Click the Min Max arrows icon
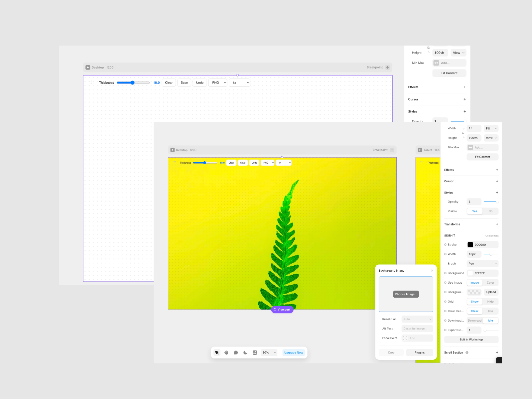 coord(470,147)
